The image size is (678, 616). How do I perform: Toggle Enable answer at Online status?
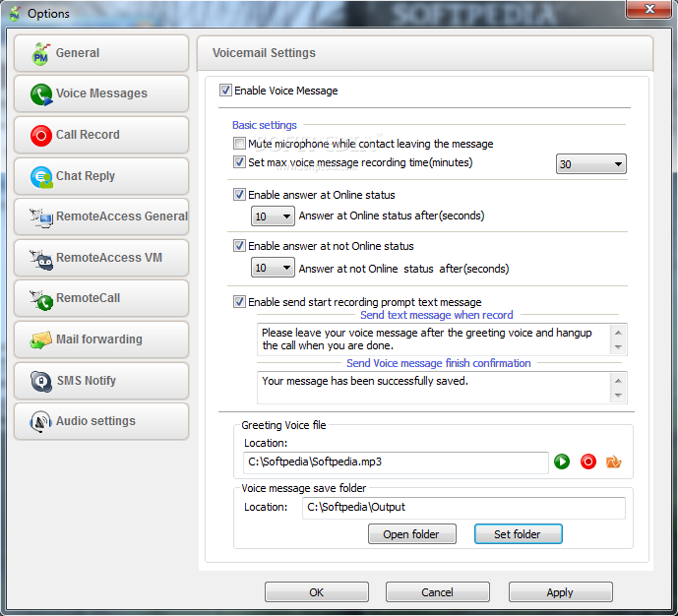(x=239, y=195)
